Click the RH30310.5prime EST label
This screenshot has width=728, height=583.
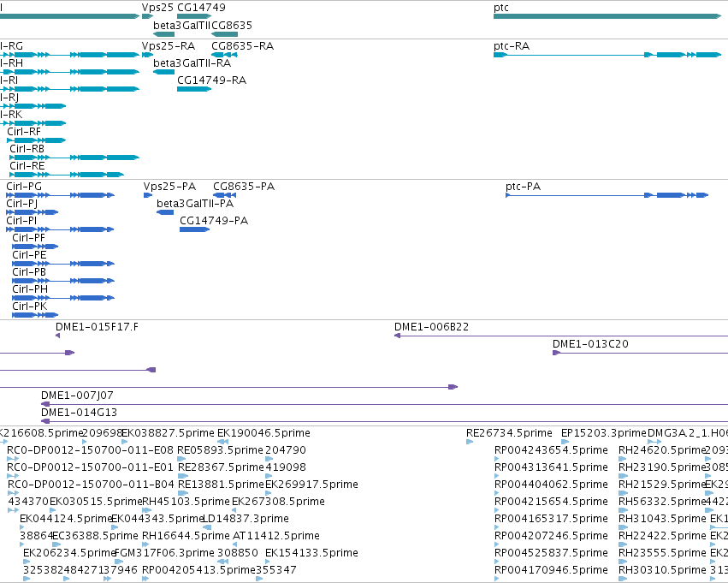click(662, 570)
